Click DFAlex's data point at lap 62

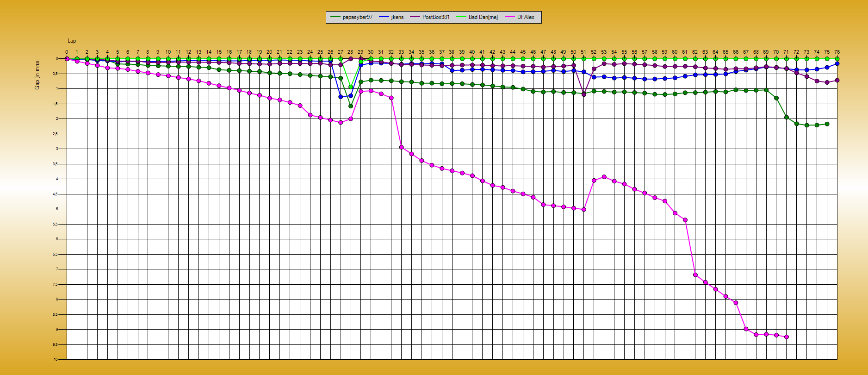point(695,275)
